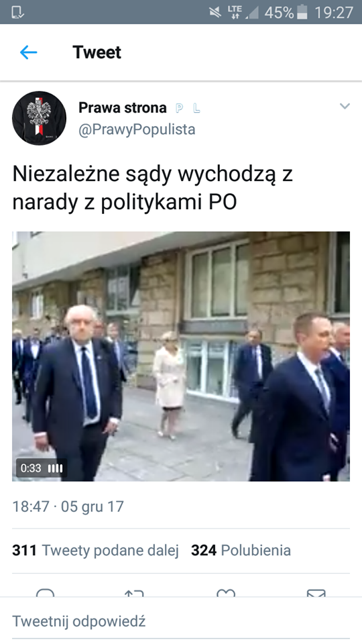The width and height of the screenshot is (362, 644).
Task: Expand the tweet options chevron
Action: [x=345, y=107]
